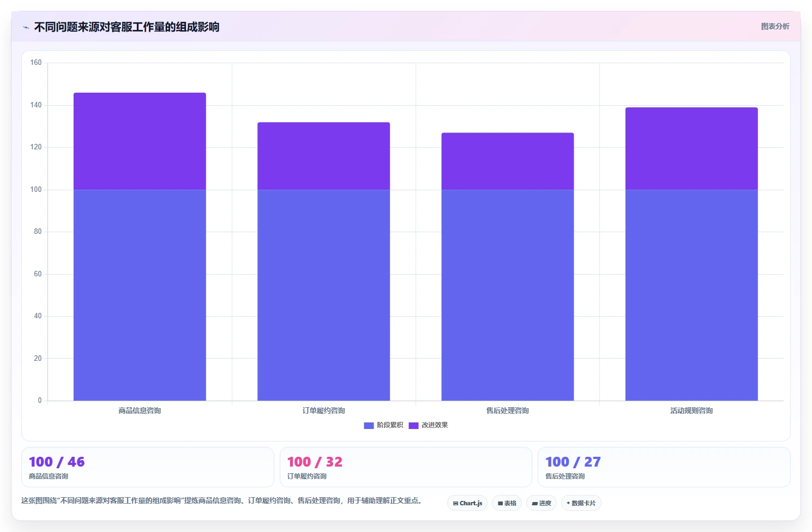The height and width of the screenshot is (532, 812).
Task: Click the 活动规则咨询 x-axis label
Action: (691, 410)
